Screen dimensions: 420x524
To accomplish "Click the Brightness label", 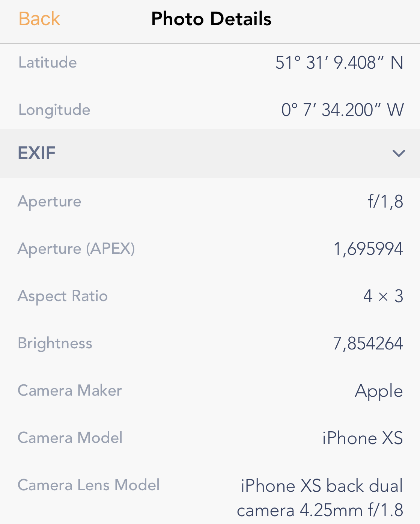I will [x=55, y=343].
